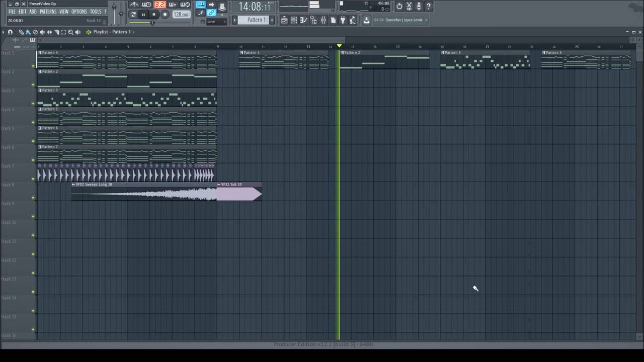The height and width of the screenshot is (362, 644).
Task: Select the playlist Zoom magnifier tool
Action: click(x=70, y=32)
